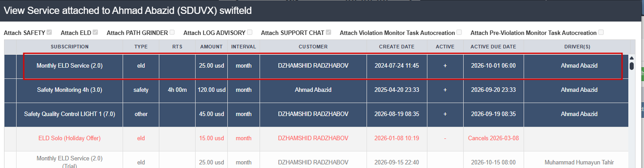644x168 pixels.
Task: Click plus sign in Safety Monitoring row
Action: click(x=445, y=90)
